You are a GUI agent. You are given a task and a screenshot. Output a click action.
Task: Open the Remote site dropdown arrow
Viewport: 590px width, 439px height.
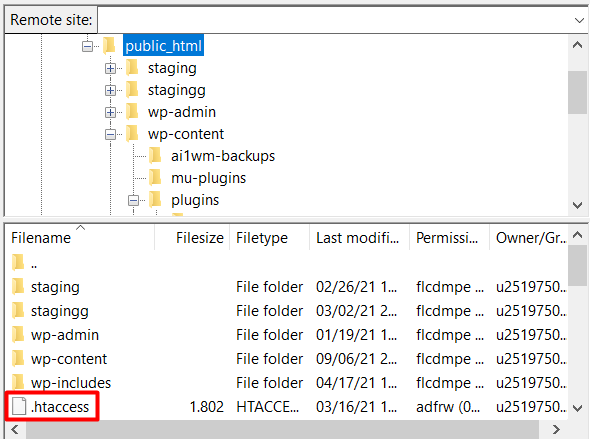579,20
